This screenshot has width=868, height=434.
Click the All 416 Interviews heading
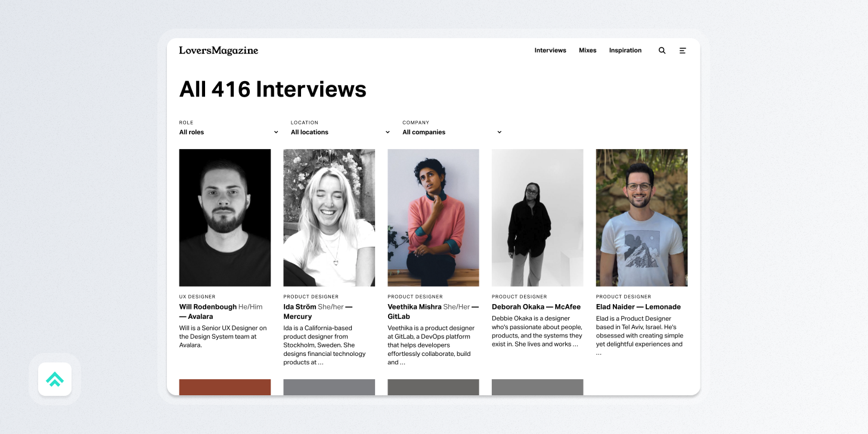pos(273,89)
